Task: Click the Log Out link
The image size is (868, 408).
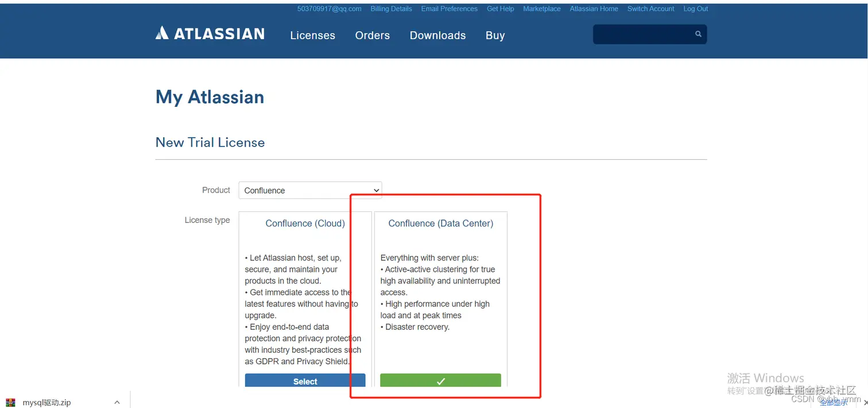Action: pyautogui.click(x=696, y=9)
